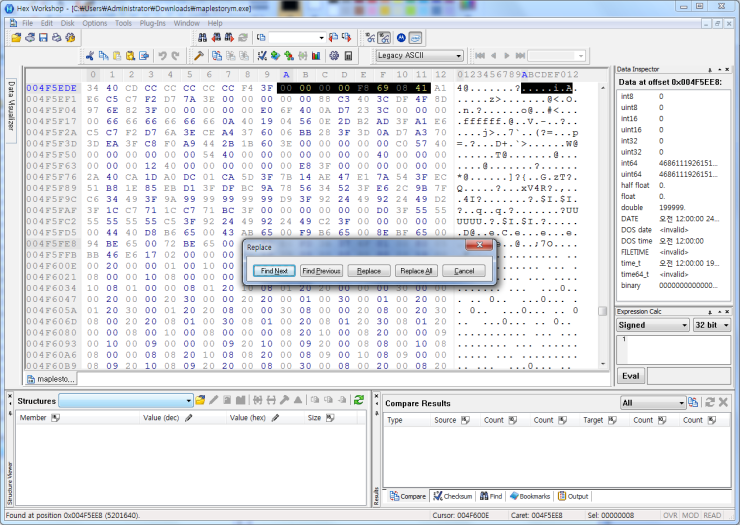
Task: Open the Legacy ASCII character set dropdown
Action: [x=419, y=56]
